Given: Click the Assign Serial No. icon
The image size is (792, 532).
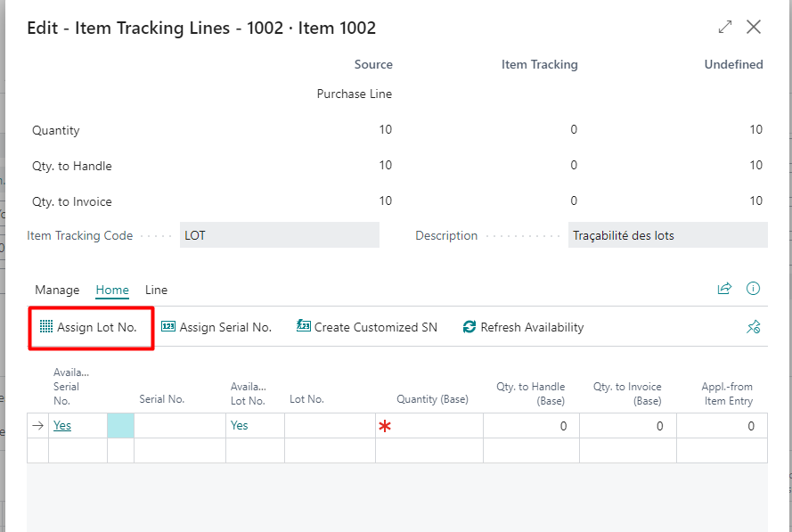Looking at the screenshot, I should pyautogui.click(x=168, y=327).
